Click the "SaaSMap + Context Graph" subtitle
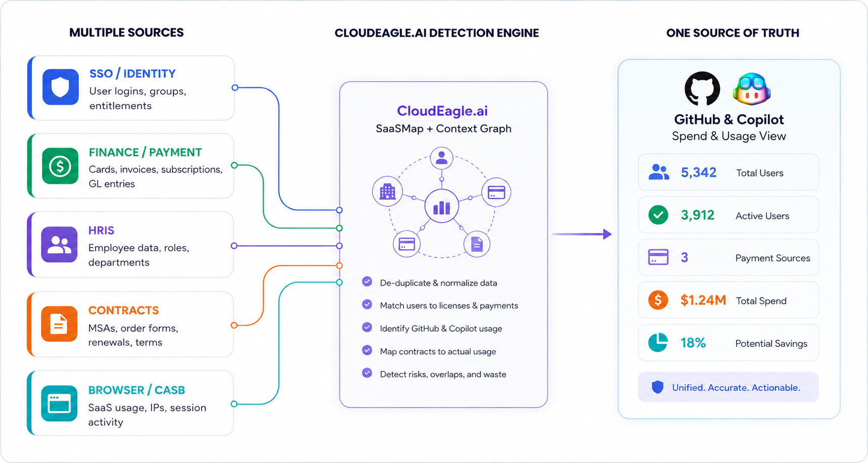 [443, 129]
